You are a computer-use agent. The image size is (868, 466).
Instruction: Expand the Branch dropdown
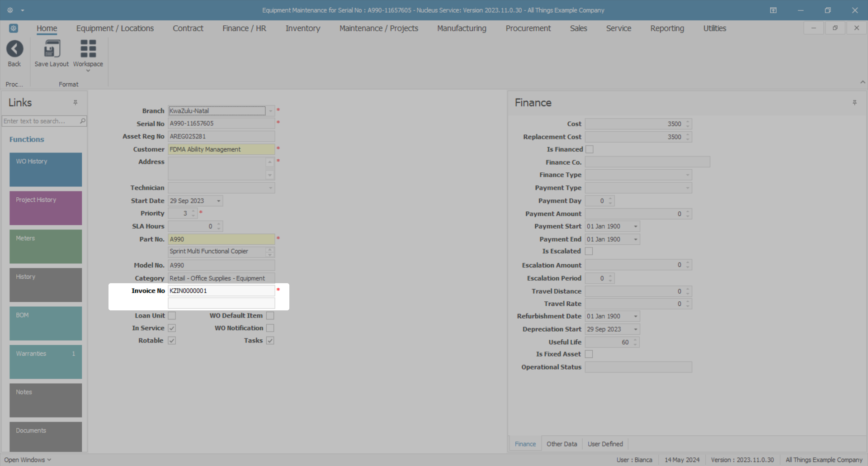(270, 111)
